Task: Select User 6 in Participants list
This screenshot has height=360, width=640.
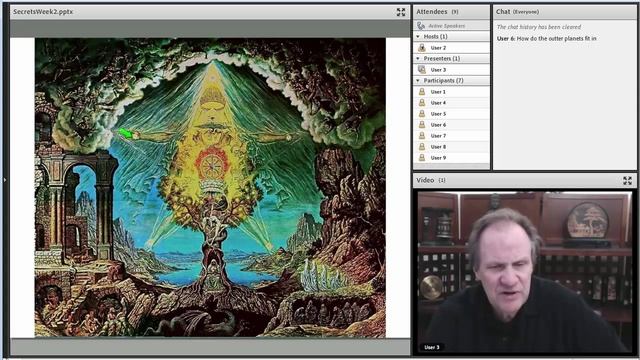Action: click(451, 125)
